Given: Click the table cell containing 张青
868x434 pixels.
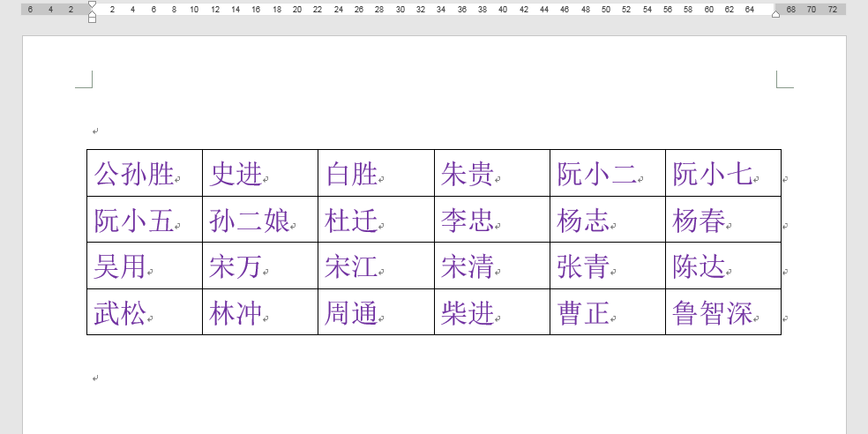Looking at the screenshot, I should (x=608, y=266).
